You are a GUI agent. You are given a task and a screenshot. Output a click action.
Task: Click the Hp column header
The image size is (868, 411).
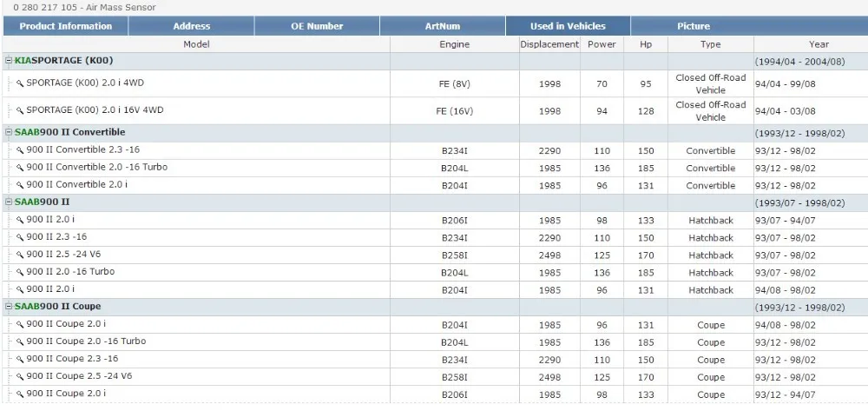[646, 44]
